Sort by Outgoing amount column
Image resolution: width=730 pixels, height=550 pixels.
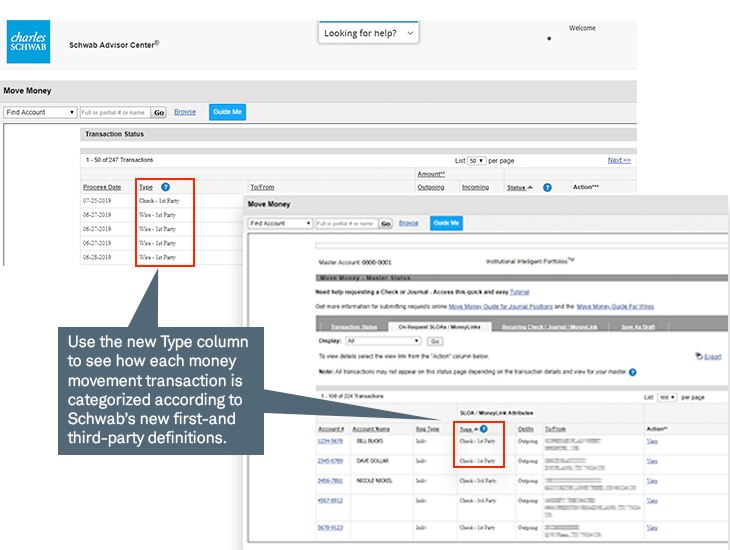[431, 187]
